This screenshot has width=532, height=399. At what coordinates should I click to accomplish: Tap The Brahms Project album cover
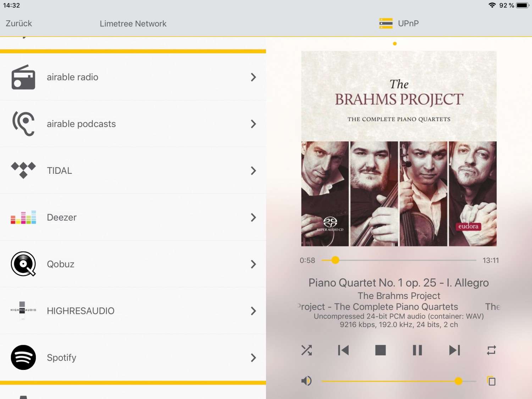pos(399,148)
